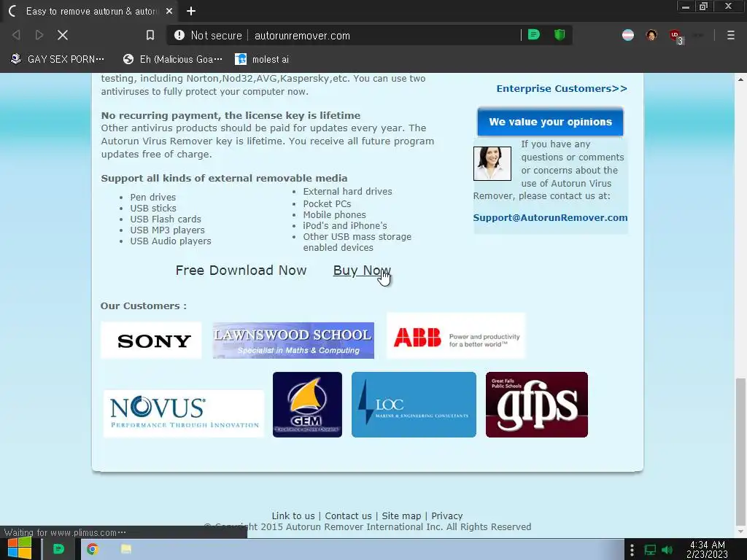Viewport: 747px width, 560px height.
Task: Click 'Pocket PCs' list item
Action: 327,204
